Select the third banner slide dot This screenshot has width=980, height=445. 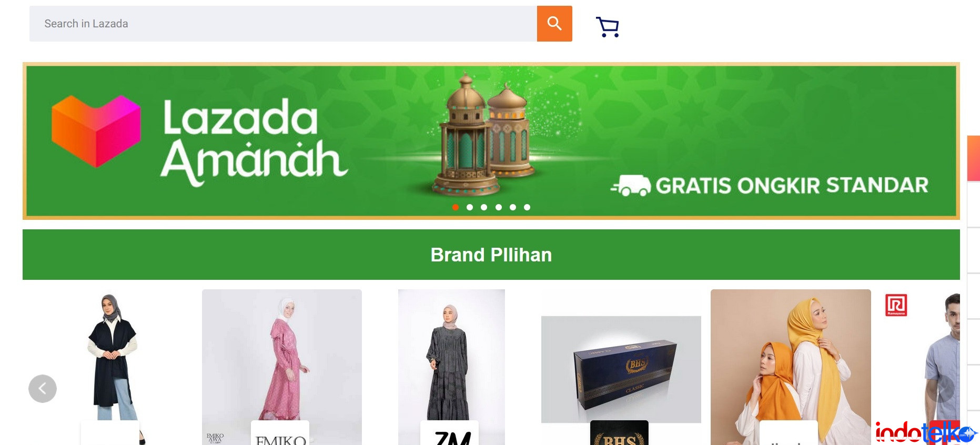[x=484, y=207]
